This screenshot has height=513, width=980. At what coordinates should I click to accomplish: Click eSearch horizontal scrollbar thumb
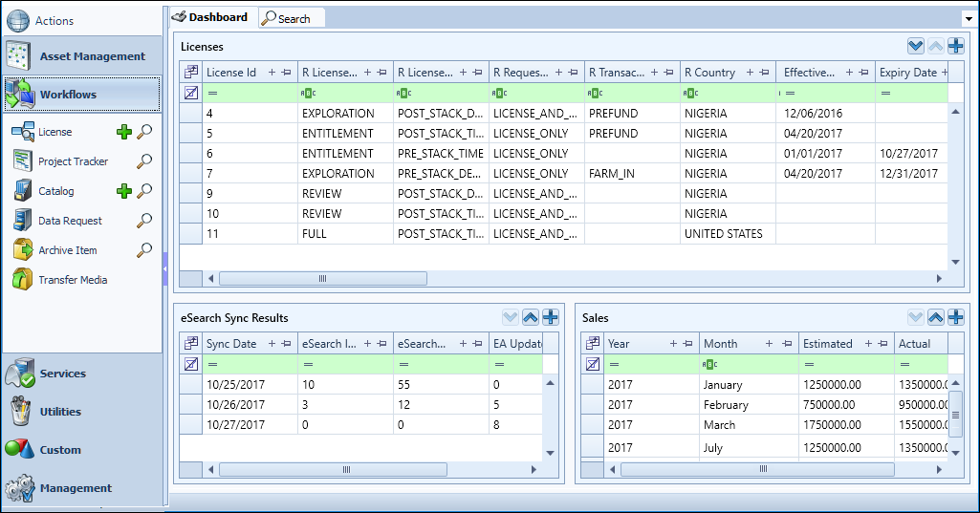click(333, 469)
